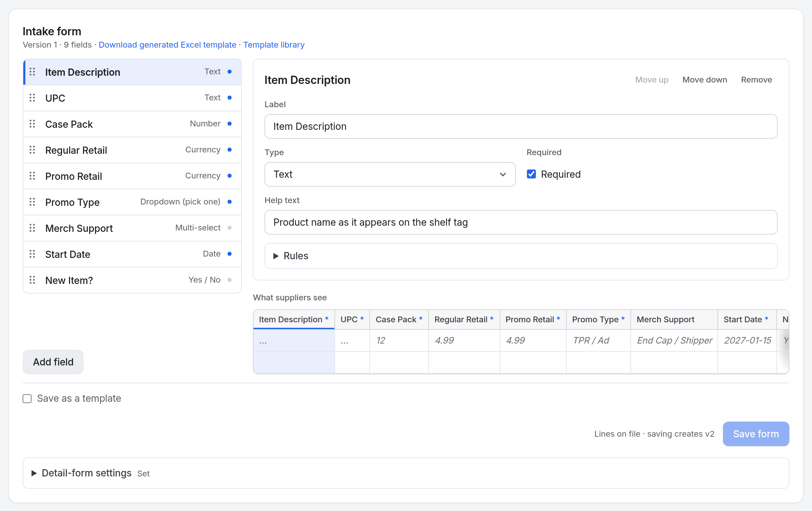Click the Merch Support preview column header
This screenshot has height=511, width=812.
coord(674,320)
